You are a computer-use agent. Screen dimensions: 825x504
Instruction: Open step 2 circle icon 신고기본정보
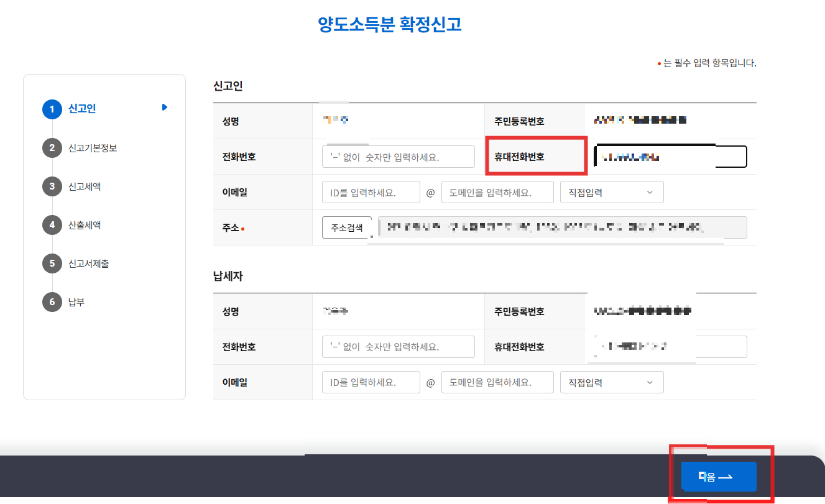(52, 148)
